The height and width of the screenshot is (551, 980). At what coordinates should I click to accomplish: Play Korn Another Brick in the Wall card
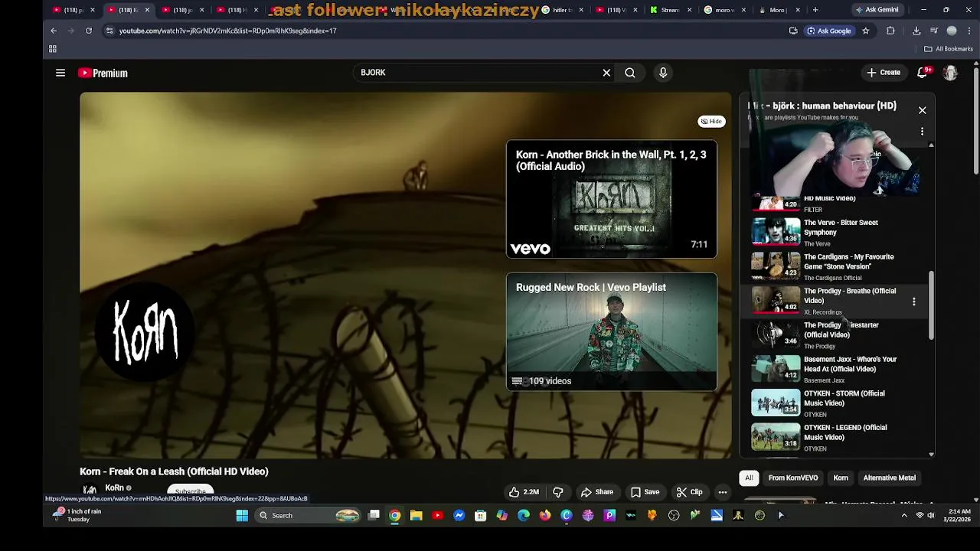[612, 199]
